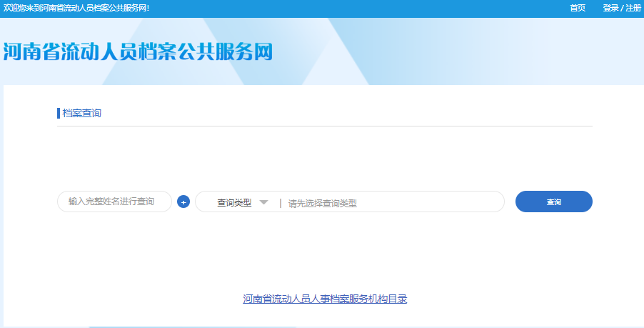The height and width of the screenshot is (328, 644).
Task: Click 注册 in the top bar
Action: click(x=633, y=8)
